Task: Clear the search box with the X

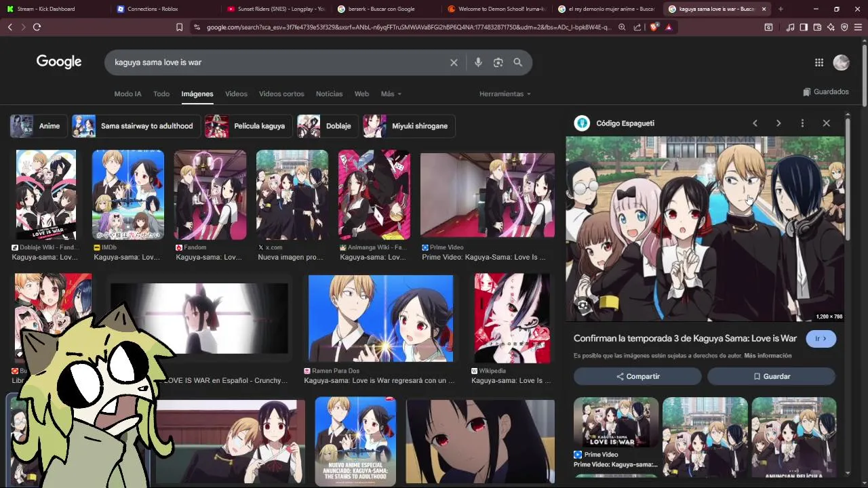Action: tap(454, 62)
